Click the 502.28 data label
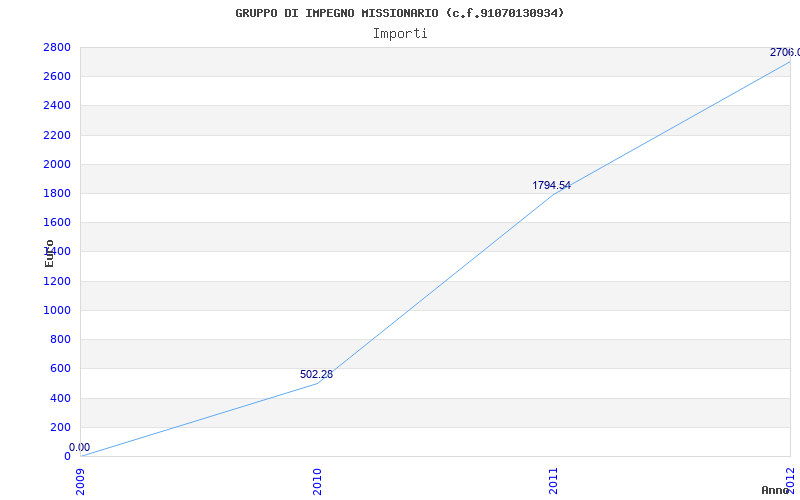Screen dimensions: 800x500 pos(316,374)
